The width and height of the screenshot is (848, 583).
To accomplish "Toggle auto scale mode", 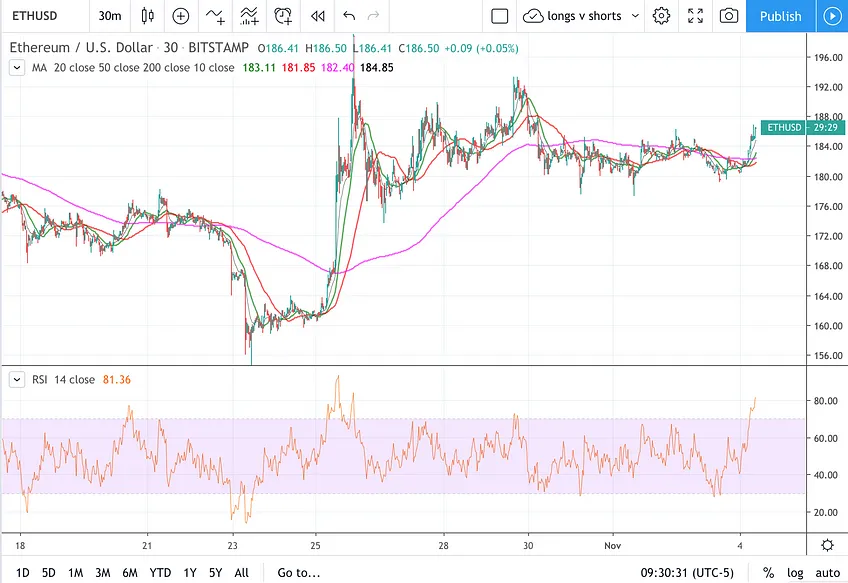I will tap(827, 572).
